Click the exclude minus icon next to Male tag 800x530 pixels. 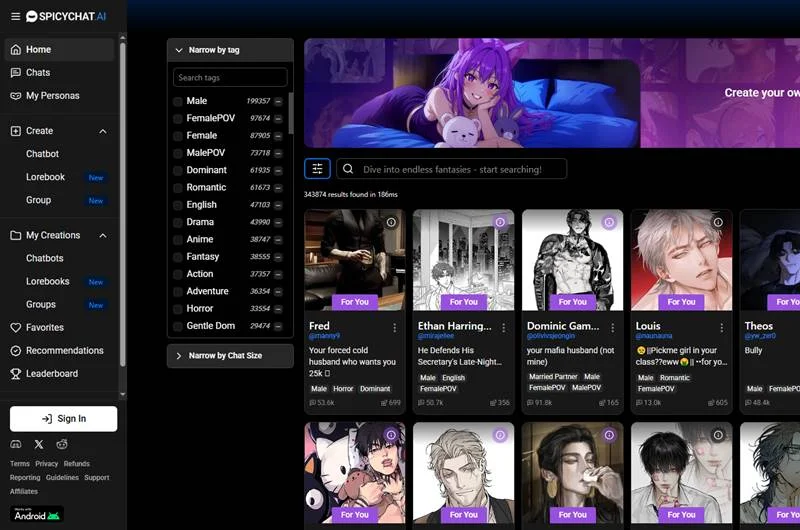click(278, 101)
